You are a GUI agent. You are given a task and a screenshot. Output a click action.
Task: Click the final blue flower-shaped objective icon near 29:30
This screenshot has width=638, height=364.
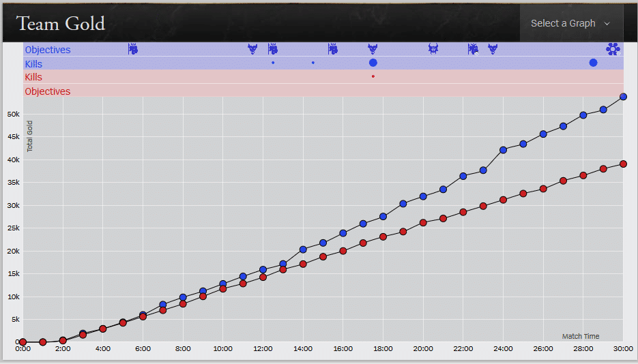point(613,49)
